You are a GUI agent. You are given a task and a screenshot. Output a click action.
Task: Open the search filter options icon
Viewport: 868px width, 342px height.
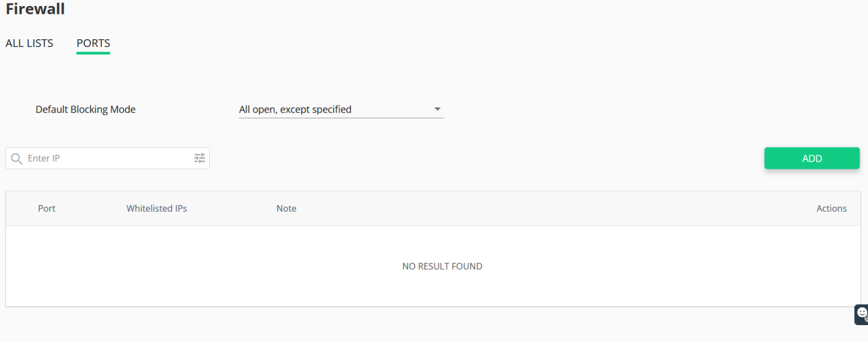coord(200,158)
